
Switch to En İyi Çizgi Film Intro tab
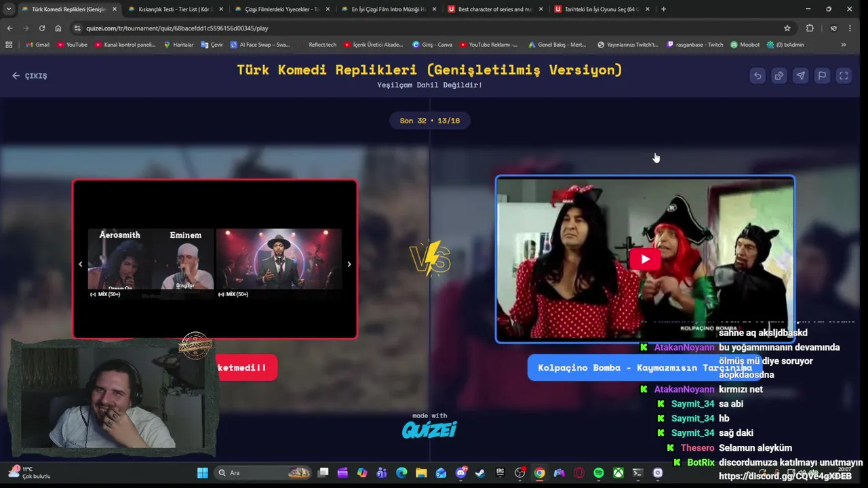click(x=389, y=9)
